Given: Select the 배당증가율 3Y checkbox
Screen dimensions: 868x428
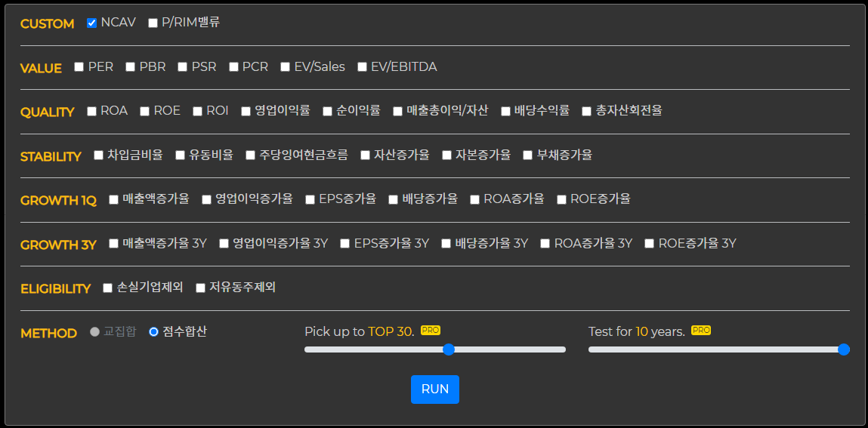Looking at the screenshot, I should (446, 243).
